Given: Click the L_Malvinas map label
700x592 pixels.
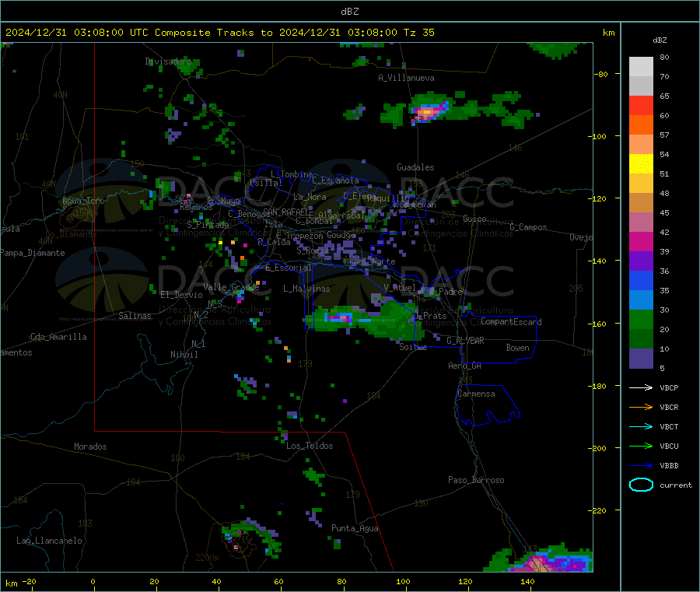Looking at the screenshot, I should click(306, 289).
